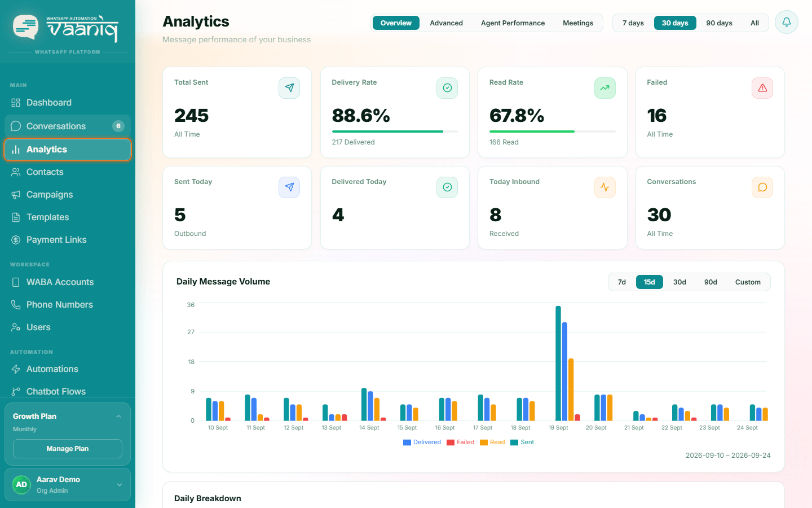Show 90d chart range
Viewport: 812px width, 508px height.
click(x=710, y=282)
